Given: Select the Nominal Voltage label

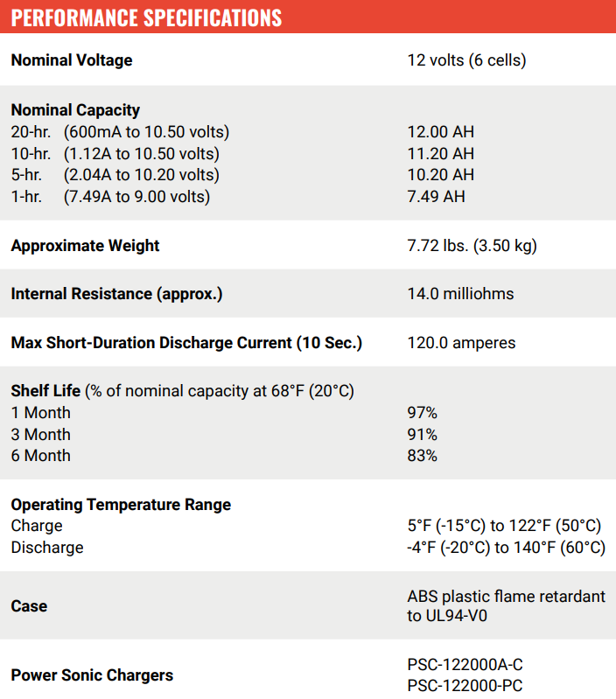Looking at the screenshot, I should click(x=72, y=60).
